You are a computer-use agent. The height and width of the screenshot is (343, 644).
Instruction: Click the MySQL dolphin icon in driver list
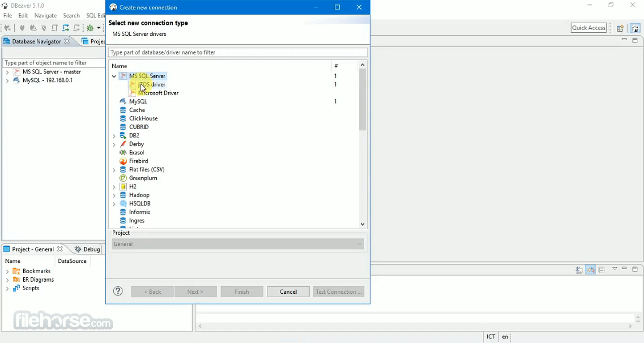[x=123, y=102]
